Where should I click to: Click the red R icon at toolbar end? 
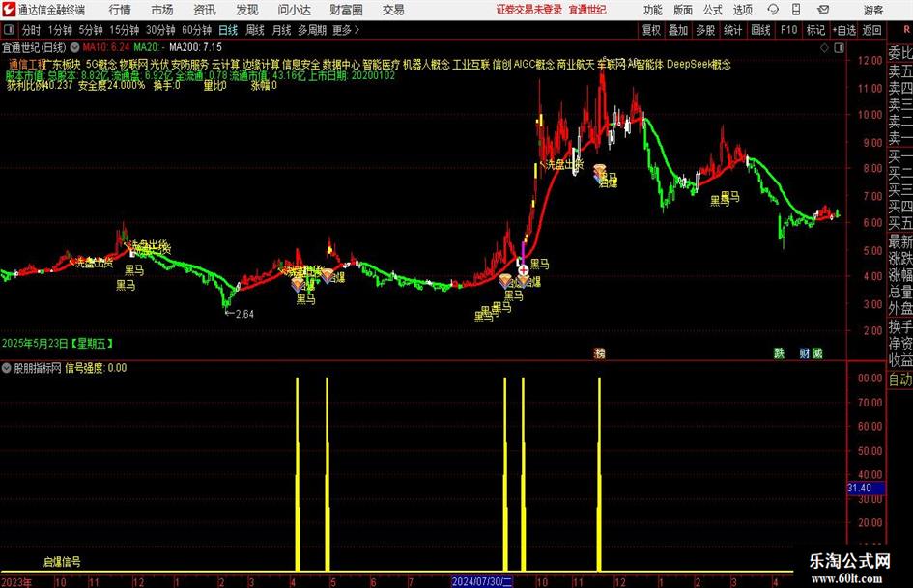point(906,29)
